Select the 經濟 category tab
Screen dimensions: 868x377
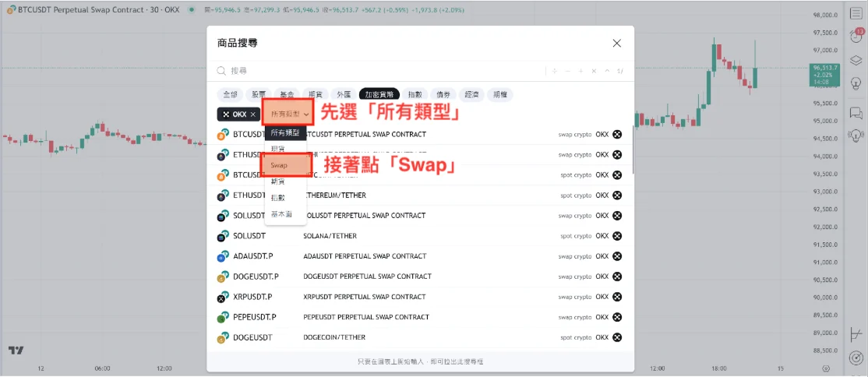click(x=471, y=95)
